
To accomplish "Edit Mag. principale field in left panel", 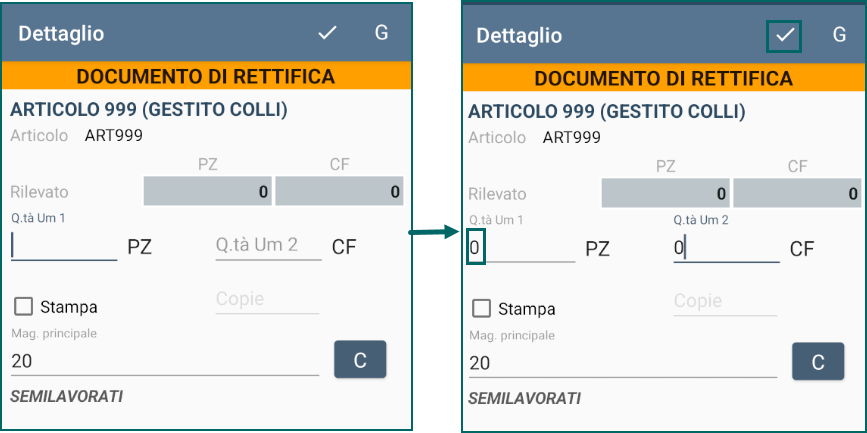I will tap(165, 362).
